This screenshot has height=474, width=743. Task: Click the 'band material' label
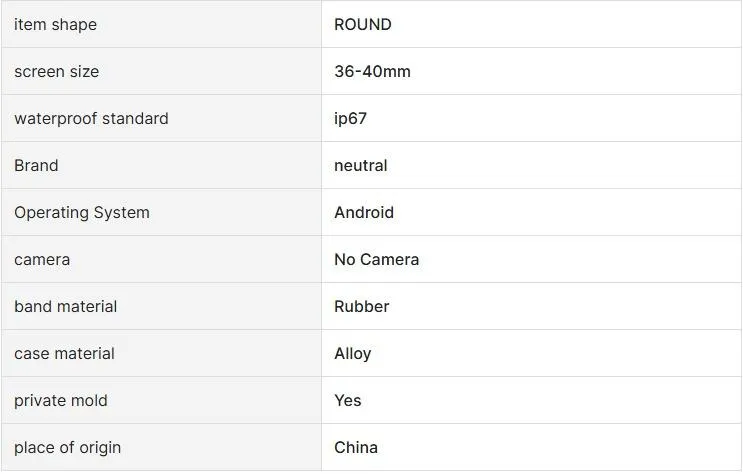coord(66,307)
